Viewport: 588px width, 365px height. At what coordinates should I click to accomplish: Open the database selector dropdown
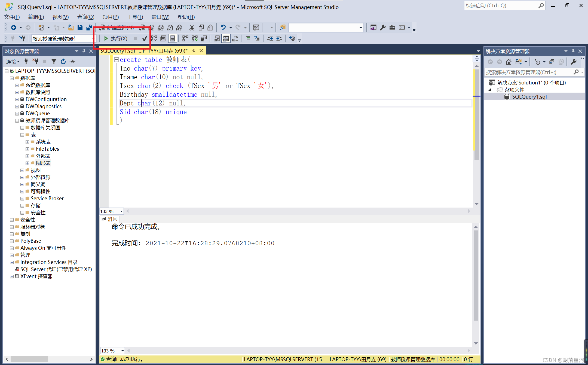(x=93, y=39)
